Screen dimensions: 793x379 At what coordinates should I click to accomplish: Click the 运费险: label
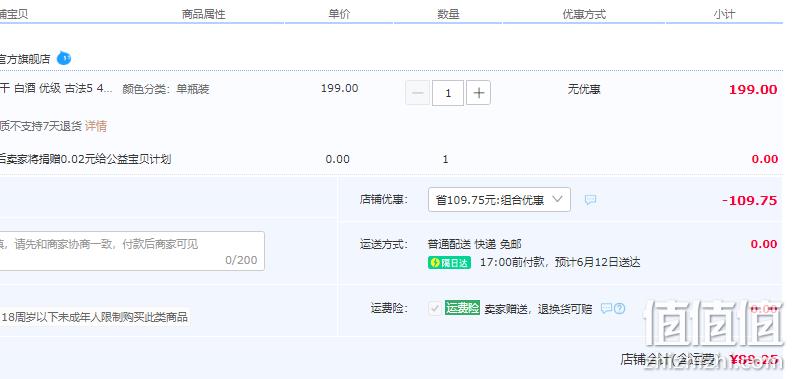[x=389, y=308]
